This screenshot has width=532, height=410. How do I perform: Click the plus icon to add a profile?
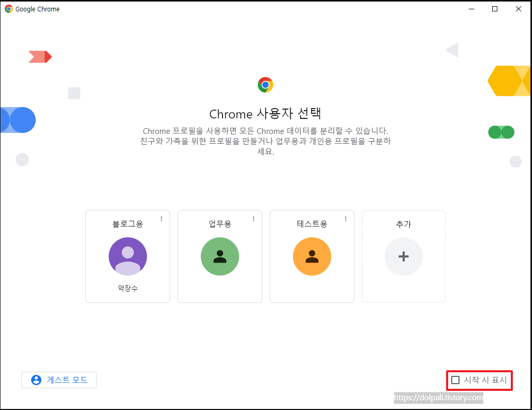pyautogui.click(x=404, y=256)
